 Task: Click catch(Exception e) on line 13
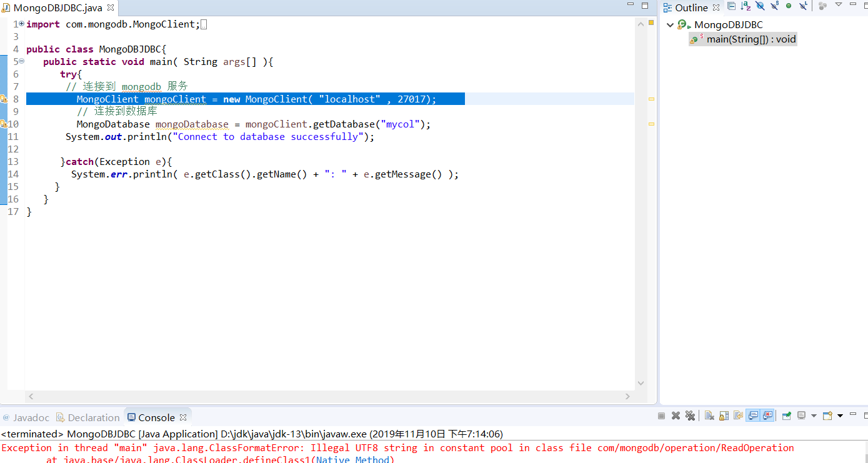pyautogui.click(x=119, y=161)
